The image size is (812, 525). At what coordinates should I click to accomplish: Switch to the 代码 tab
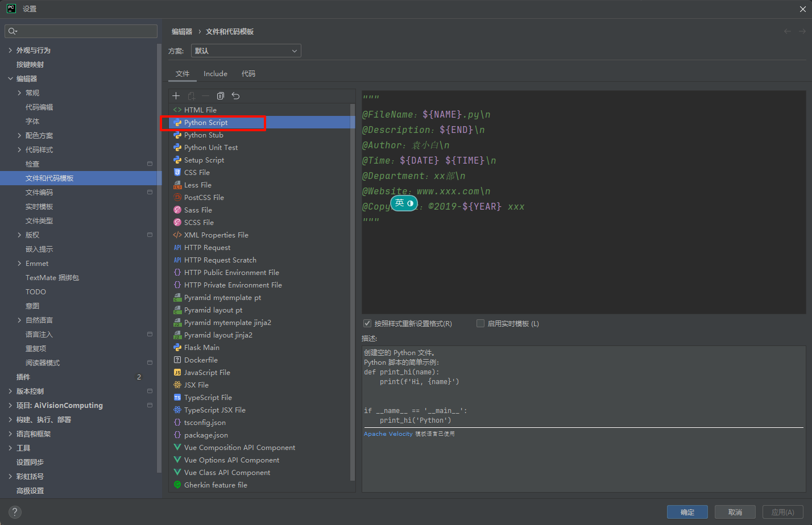click(248, 74)
